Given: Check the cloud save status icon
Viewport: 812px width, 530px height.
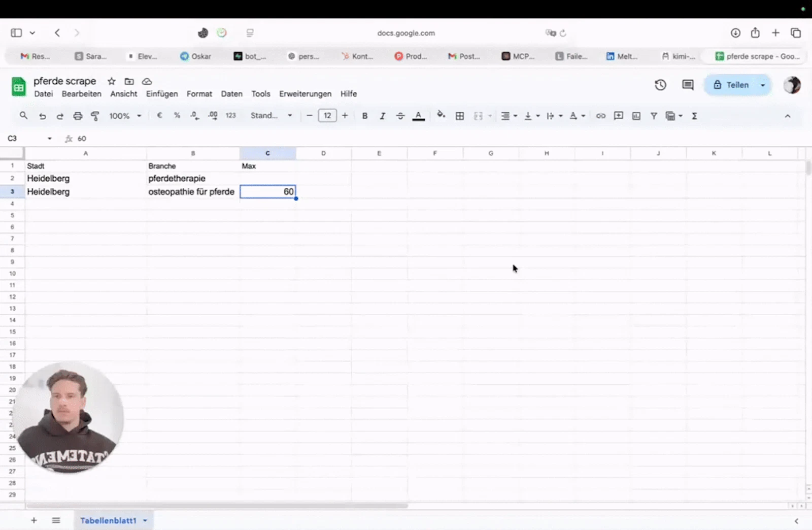Looking at the screenshot, I should pyautogui.click(x=147, y=81).
